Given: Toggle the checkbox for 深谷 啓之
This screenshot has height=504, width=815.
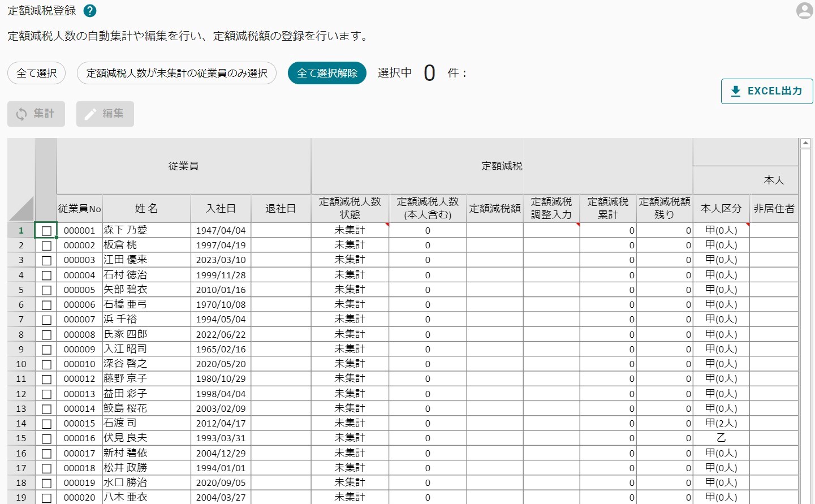Looking at the screenshot, I should pyautogui.click(x=46, y=364).
